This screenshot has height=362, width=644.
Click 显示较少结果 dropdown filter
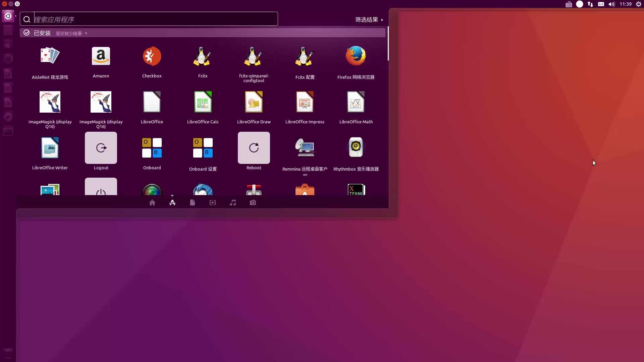coord(71,33)
